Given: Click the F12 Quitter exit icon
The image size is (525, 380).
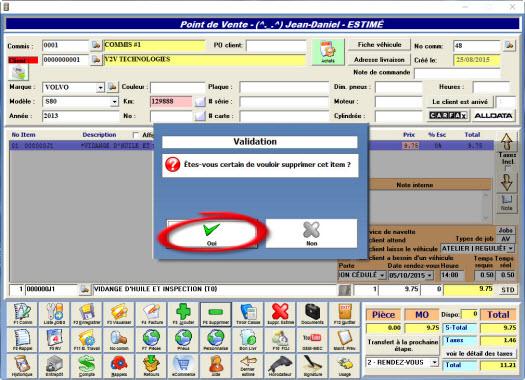Looking at the screenshot, I should [345, 314].
